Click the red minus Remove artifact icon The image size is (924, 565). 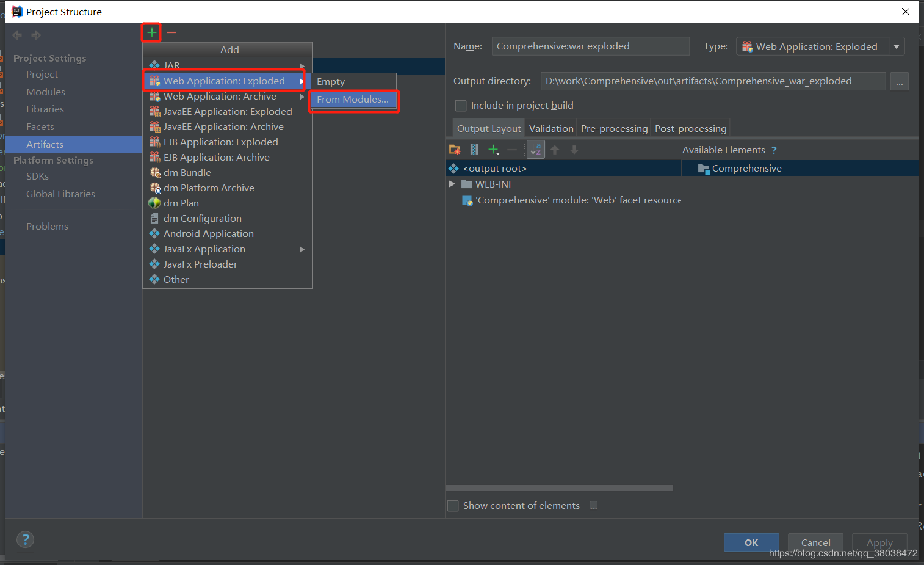[171, 32]
